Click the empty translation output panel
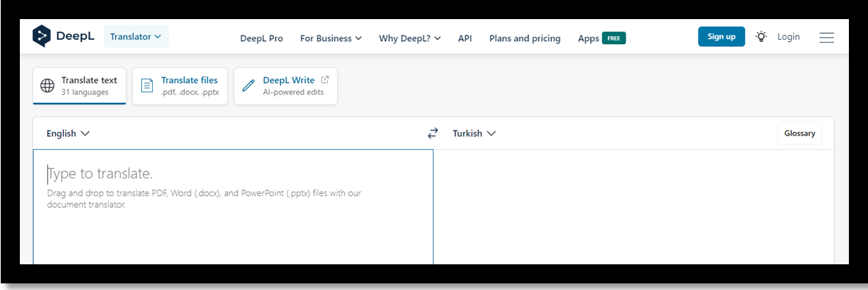This screenshot has width=868, height=290. (x=634, y=207)
